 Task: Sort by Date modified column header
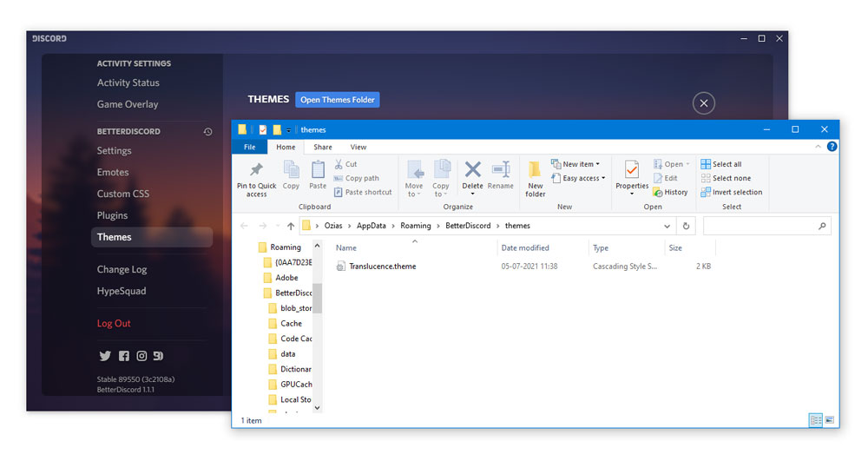pos(525,248)
